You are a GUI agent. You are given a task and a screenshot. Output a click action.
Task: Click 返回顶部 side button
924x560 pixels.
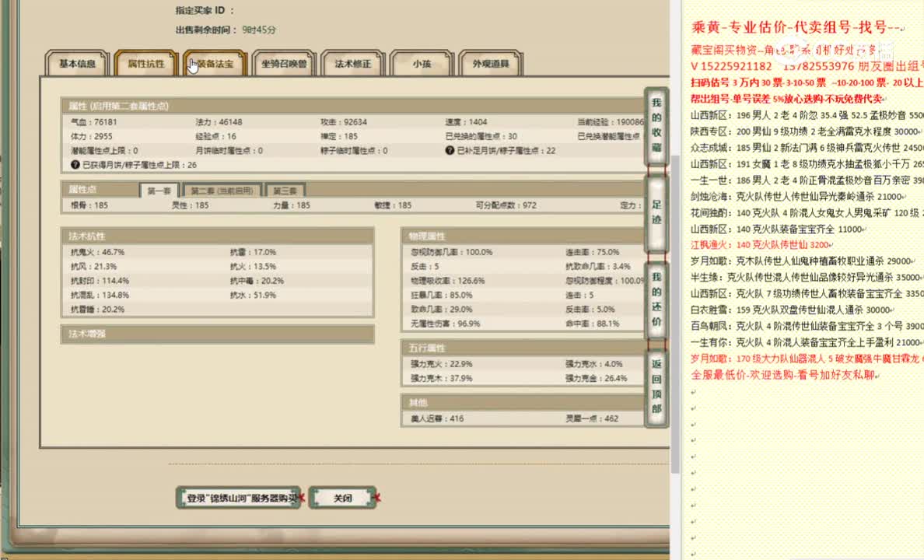tap(656, 387)
